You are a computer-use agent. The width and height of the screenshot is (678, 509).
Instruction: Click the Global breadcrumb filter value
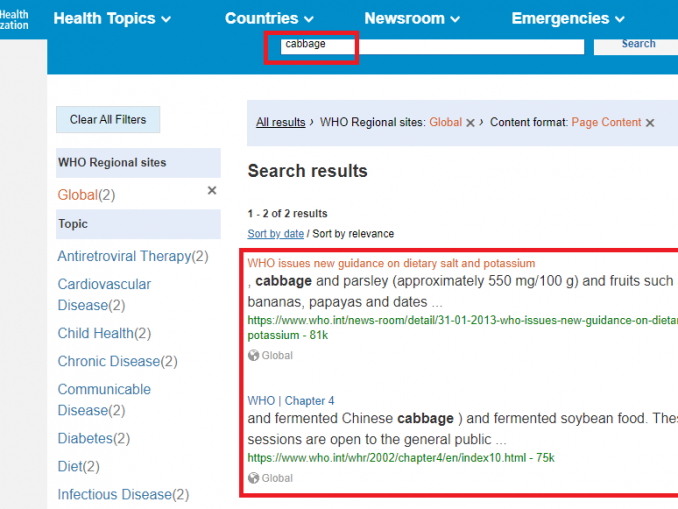pos(445,122)
